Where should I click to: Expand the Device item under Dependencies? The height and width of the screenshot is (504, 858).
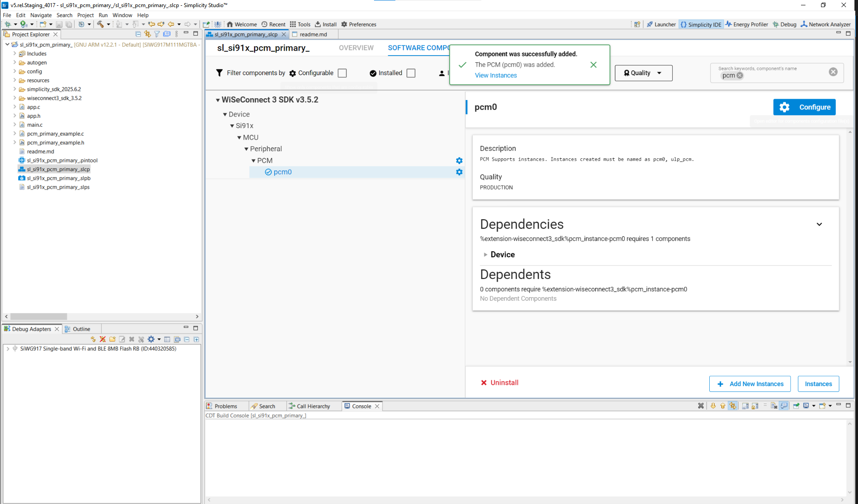point(485,254)
